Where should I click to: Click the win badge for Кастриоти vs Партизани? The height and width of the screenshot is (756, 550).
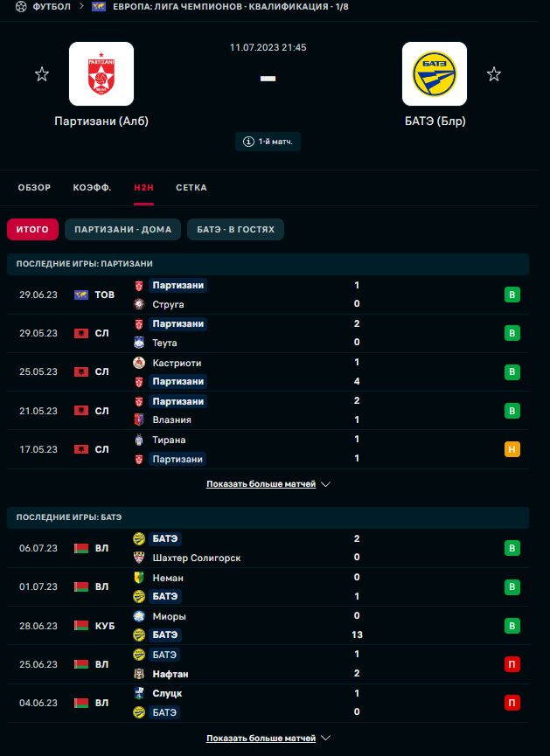click(512, 371)
